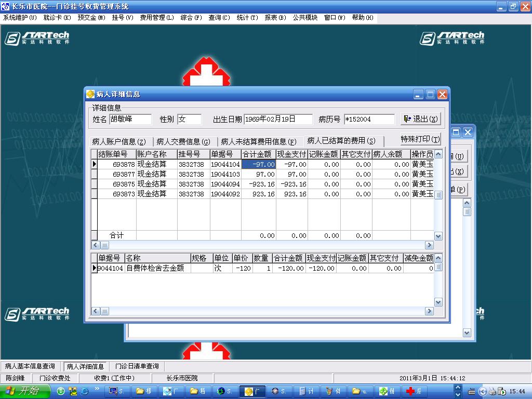Select settlement row 693877
The height and width of the screenshot is (399, 532).
(262, 174)
